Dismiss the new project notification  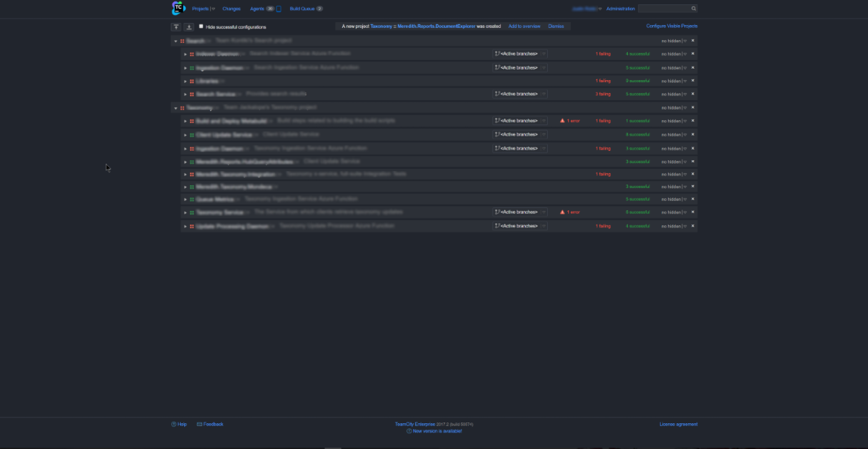point(556,26)
